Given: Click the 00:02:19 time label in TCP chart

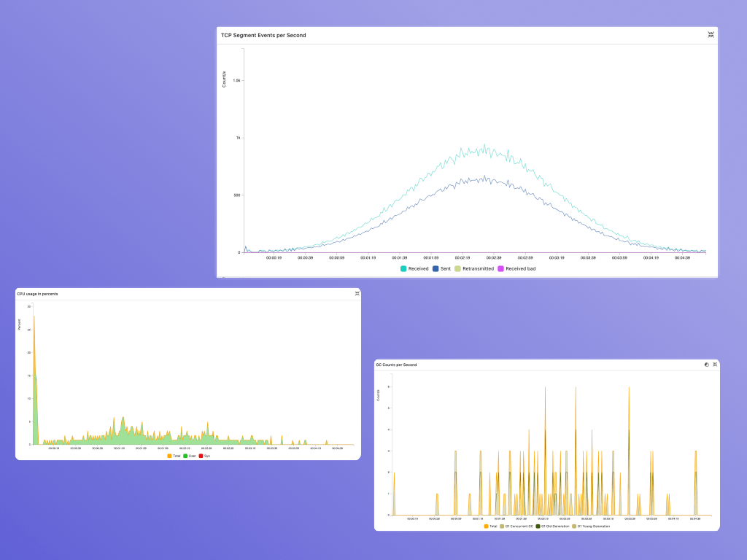Looking at the screenshot, I should point(462,257).
